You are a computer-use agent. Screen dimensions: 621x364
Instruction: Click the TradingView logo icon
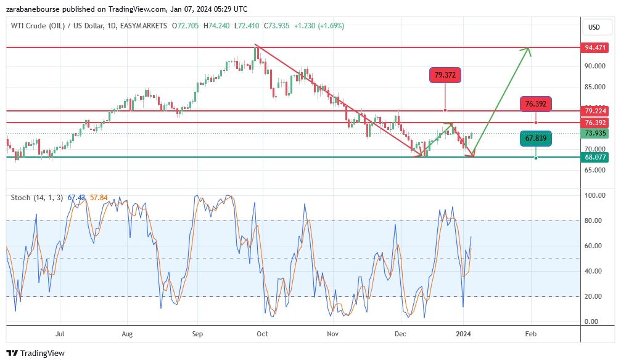(12, 354)
